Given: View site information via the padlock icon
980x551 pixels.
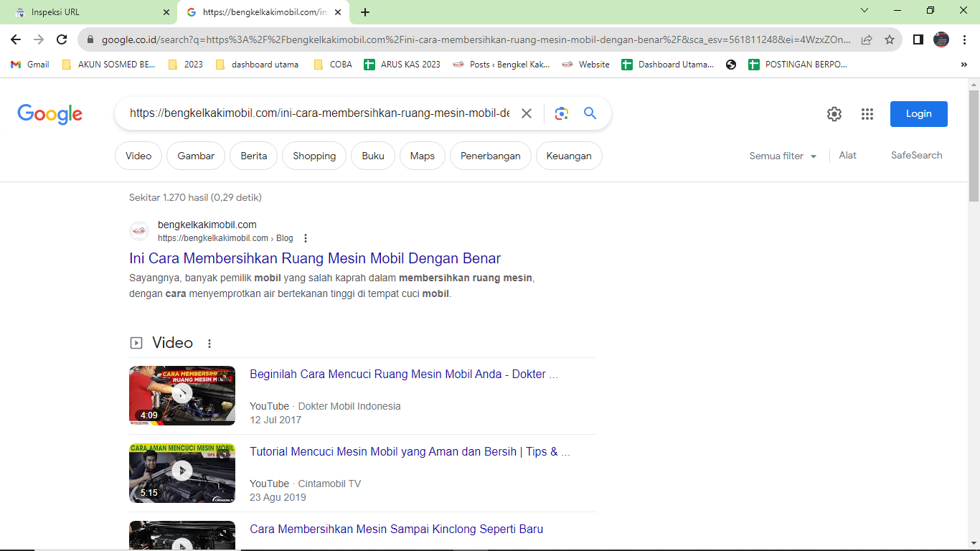Looking at the screenshot, I should (x=90, y=40).
